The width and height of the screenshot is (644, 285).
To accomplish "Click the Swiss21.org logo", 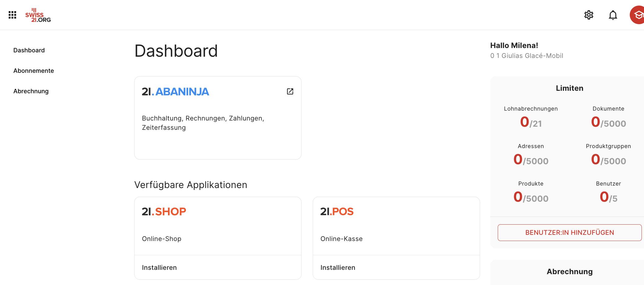I will (x=38, y=15).
